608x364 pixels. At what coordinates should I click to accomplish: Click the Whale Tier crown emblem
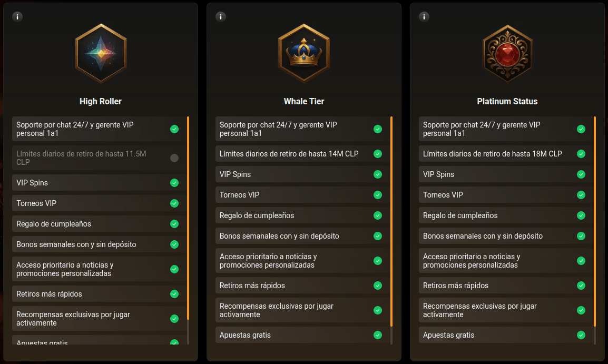304,53
